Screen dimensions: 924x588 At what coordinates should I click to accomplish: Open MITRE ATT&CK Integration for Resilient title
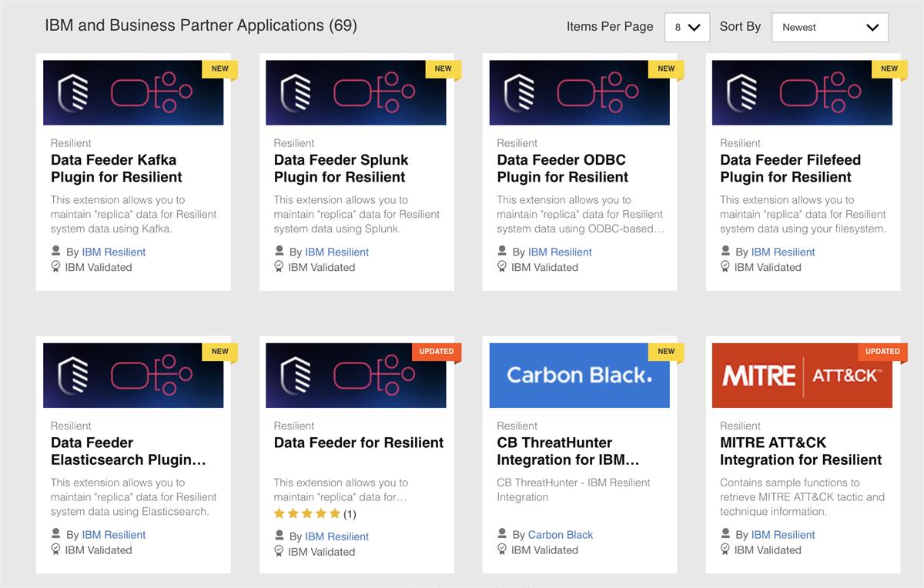pyautogui.click(x=801, y=451)
